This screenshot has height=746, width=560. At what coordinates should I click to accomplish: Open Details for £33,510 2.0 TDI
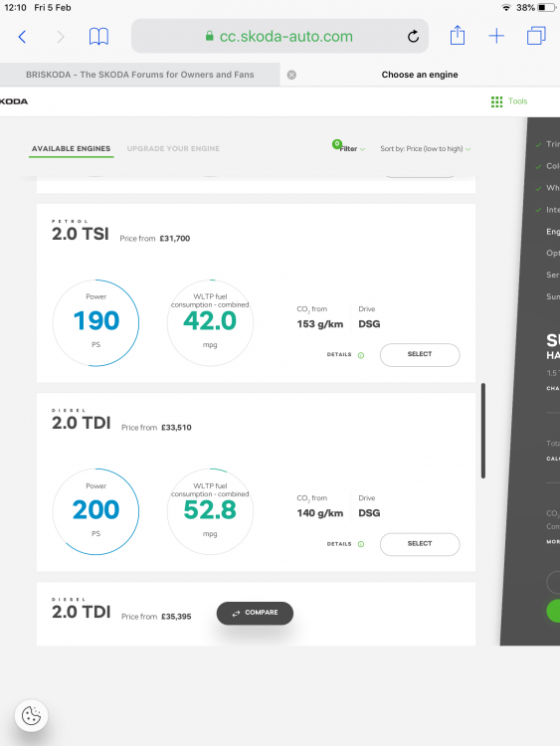point(339,544)
